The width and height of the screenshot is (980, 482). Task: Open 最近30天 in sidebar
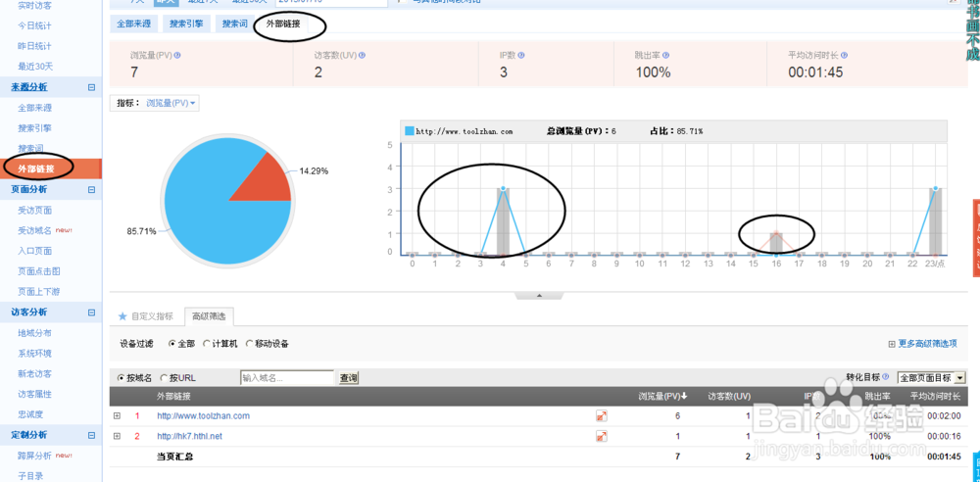35,67
